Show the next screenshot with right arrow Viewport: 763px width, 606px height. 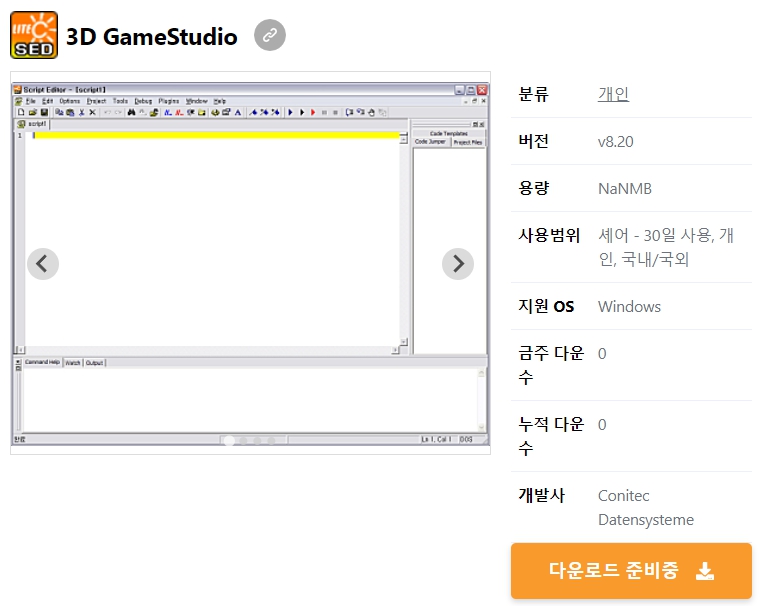point(457,264)
